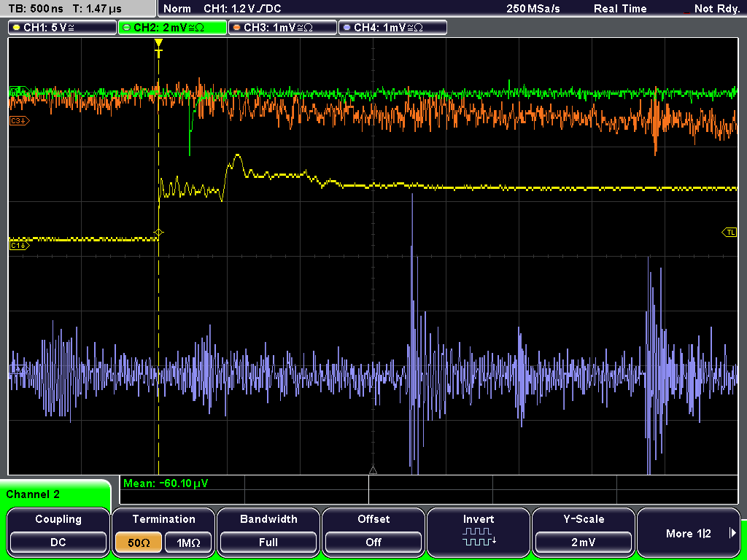Click the C3 ground level marker
This screenshot has width=747, height=560.
click(x=20, y=121)
